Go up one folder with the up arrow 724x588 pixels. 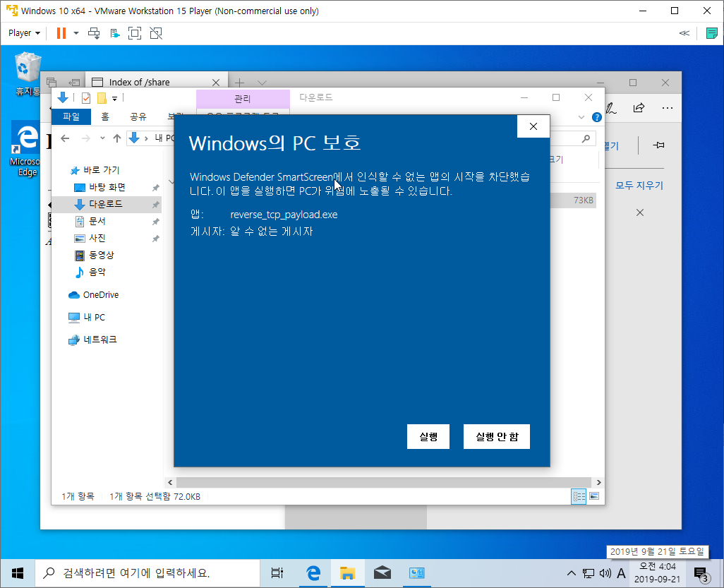[117, 138]
